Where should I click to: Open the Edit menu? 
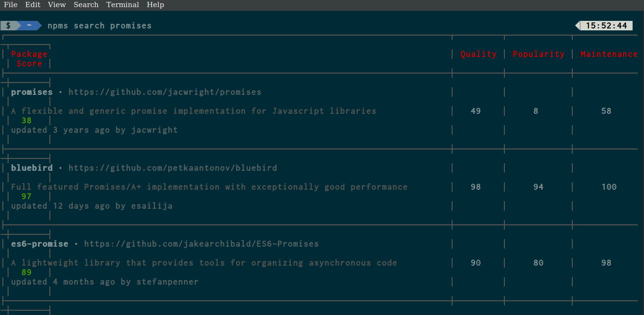33,5
